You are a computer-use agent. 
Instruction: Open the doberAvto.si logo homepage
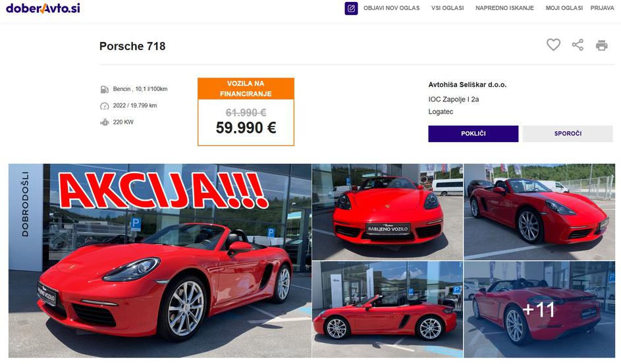43,8
